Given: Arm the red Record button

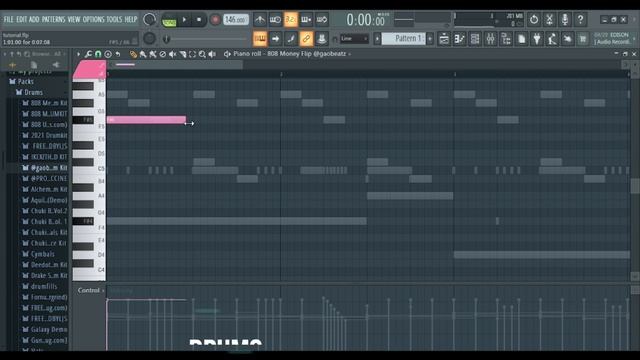Looking at the screenshot, I should pos(215,20).
